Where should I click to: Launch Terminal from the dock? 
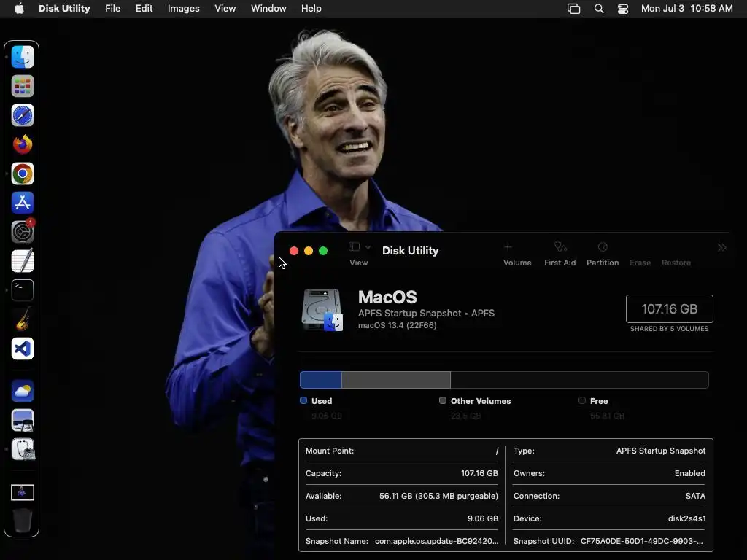(x=23, y=290)
